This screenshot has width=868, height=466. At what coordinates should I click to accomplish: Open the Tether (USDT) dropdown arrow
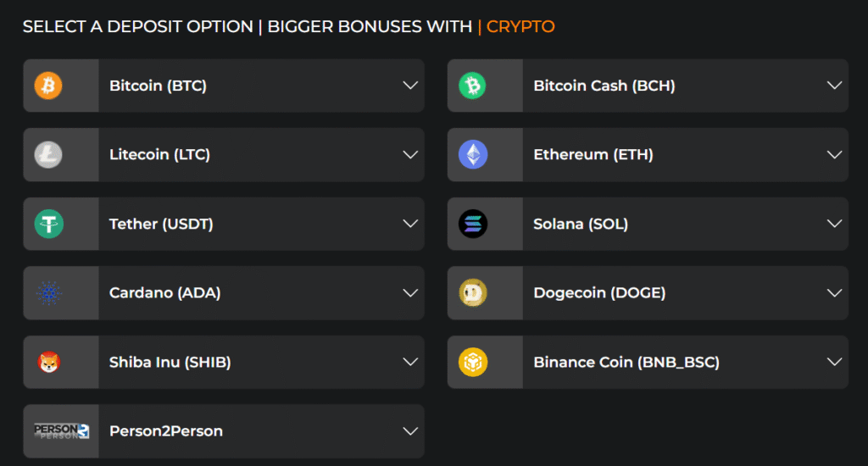410,224
